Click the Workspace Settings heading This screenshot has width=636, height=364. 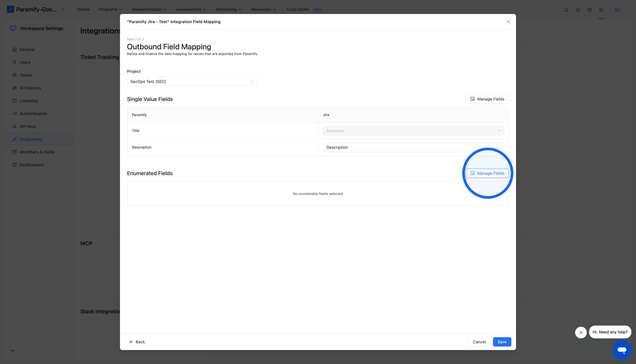pos(41,28)
